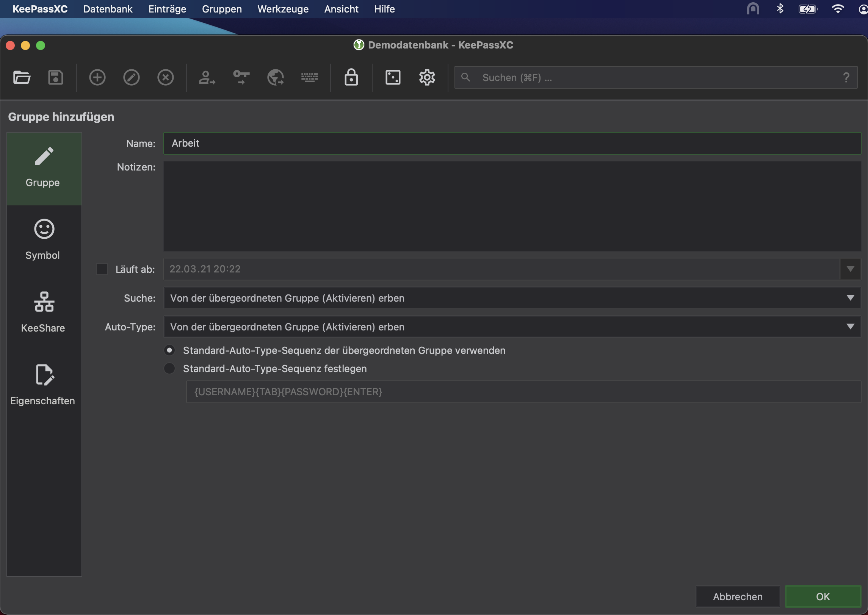Click the open database folder icon
Viewport: 868px width, 615px height.
(x=22, y=77)
